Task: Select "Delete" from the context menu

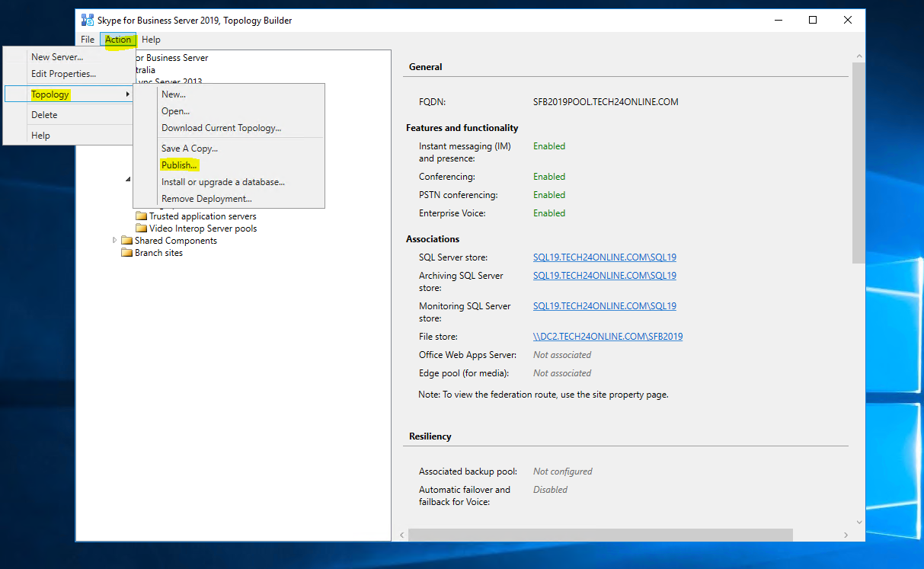Action: pyautogui.click(x=44, y=114)
